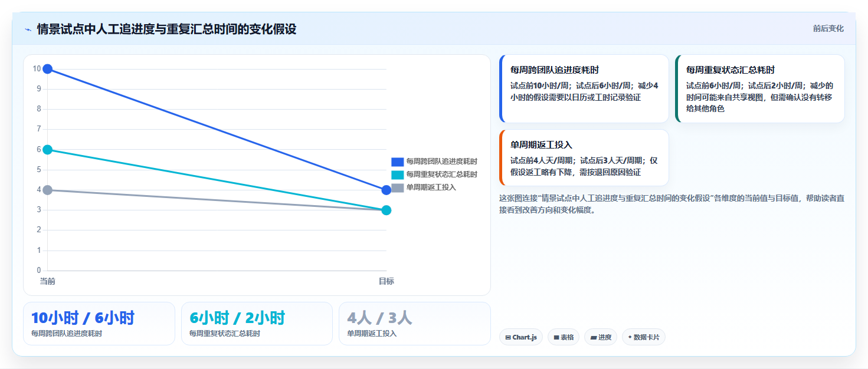Toggle the 每周跨团队追进度耗时 legend blue swatch
This screenshot has height=369, width=868.
397,162
